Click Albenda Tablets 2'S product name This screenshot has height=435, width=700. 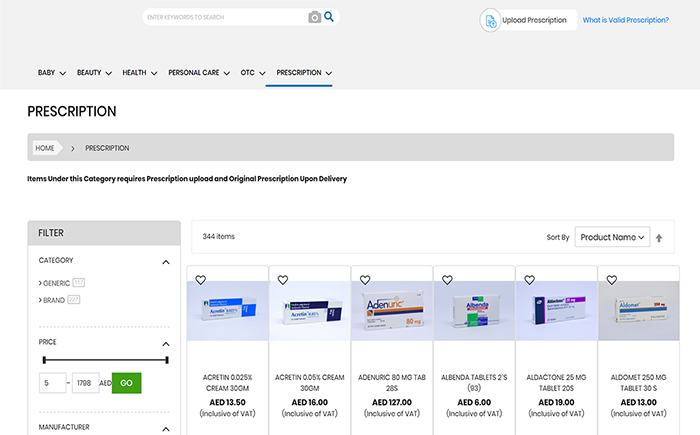474,383
